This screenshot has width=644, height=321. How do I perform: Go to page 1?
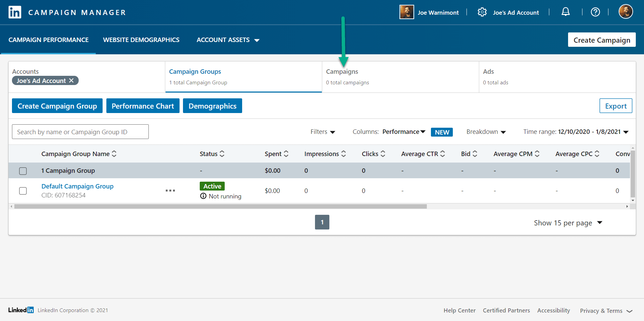(322, 222)
